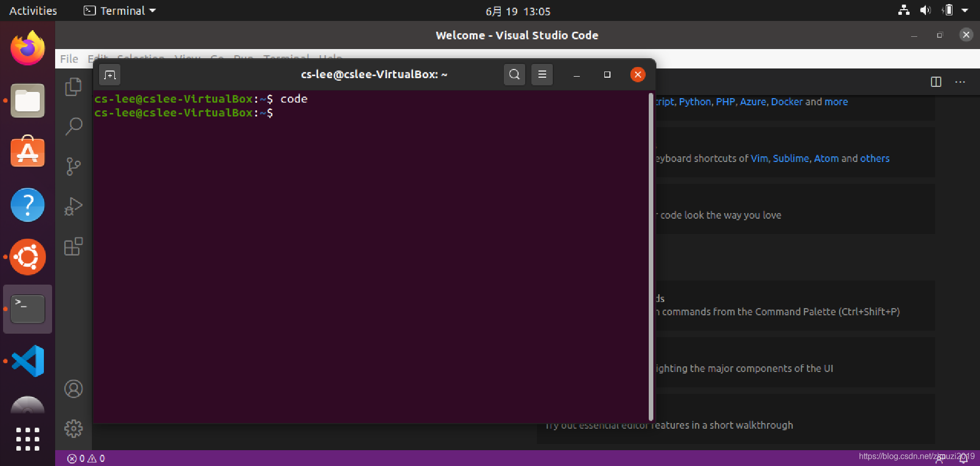This screenshot has height=466, width=980.
Task: Open the Accounts menu in activity bar
Action: 73,389
